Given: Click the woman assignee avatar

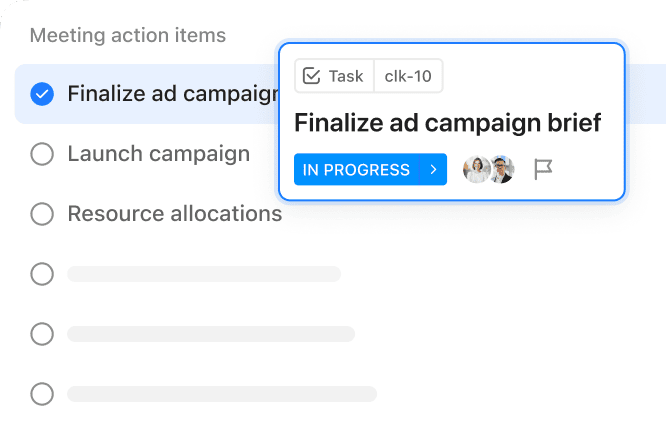Looking at the screenshot, I should (x=477, y=169).
